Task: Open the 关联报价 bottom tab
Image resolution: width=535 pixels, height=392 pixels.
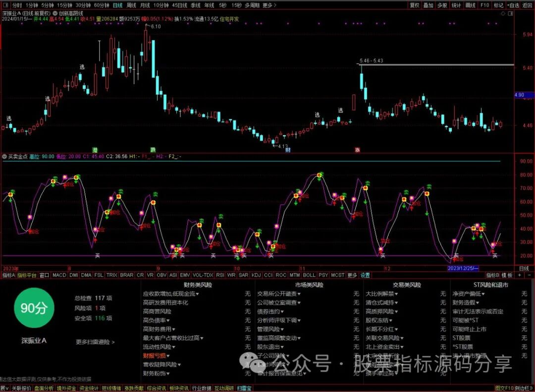Action: pyautogui.click(x=21, y=389)
